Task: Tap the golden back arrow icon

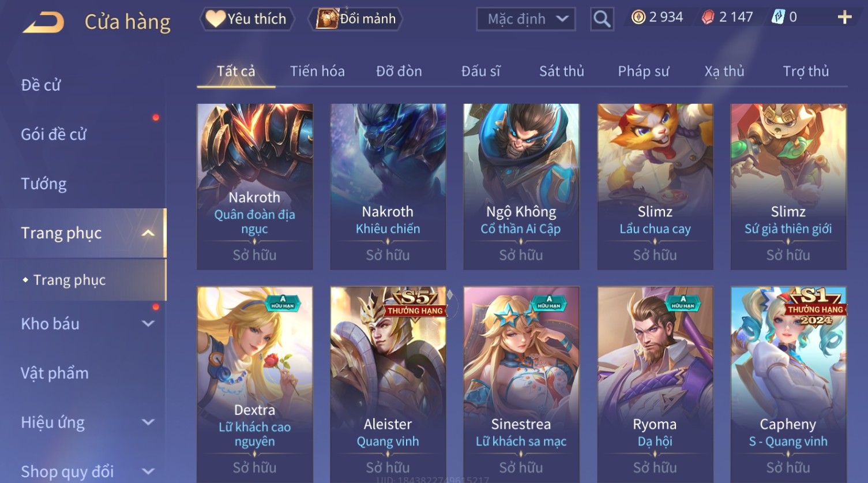Action: tap(44, 22)
